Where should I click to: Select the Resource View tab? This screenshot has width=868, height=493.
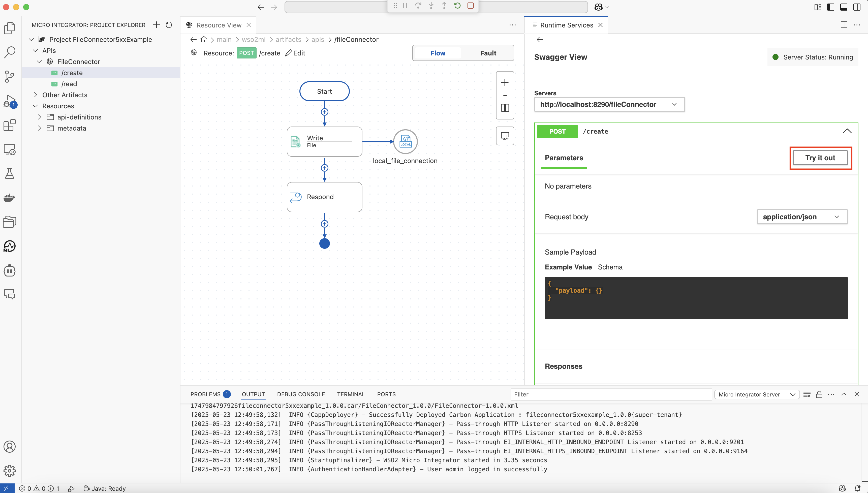[219, 25]
